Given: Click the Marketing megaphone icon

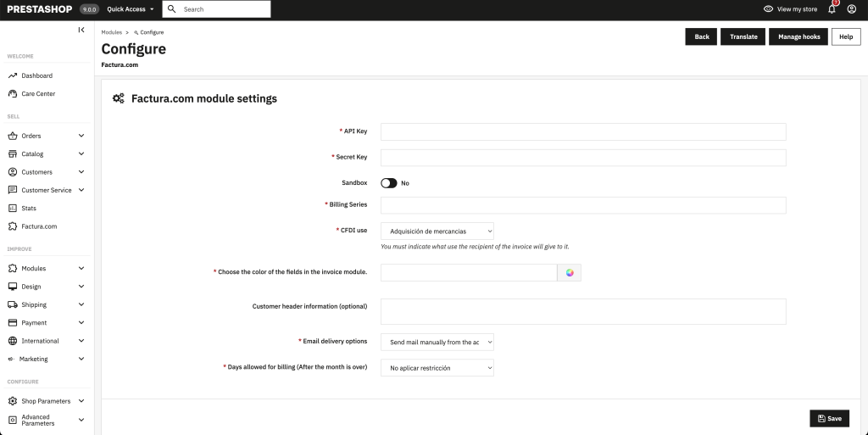Looking at the screenshot, I should (x=11, y=360).
